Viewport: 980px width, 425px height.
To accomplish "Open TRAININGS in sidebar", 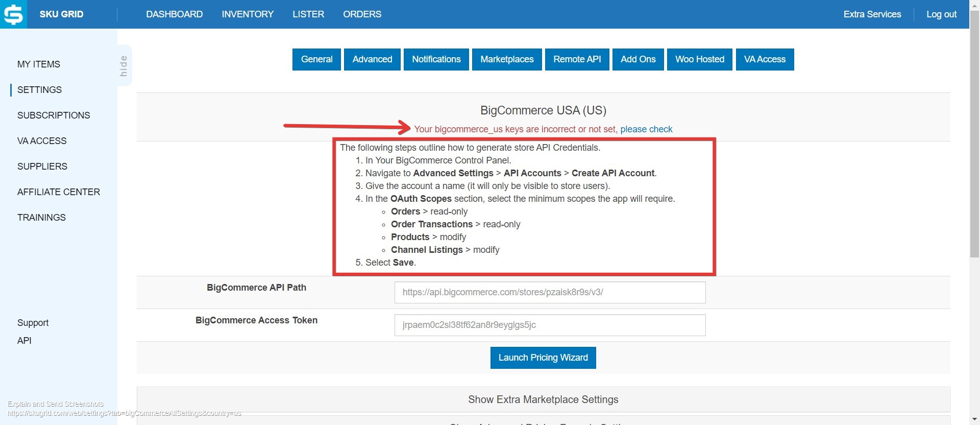I will [41, 218].
